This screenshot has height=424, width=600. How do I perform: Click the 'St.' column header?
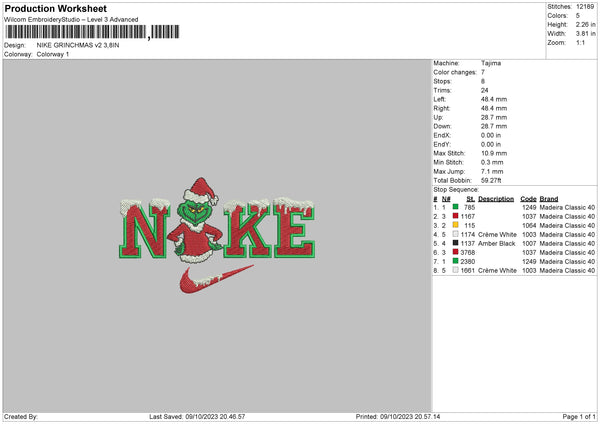[471, 199]
